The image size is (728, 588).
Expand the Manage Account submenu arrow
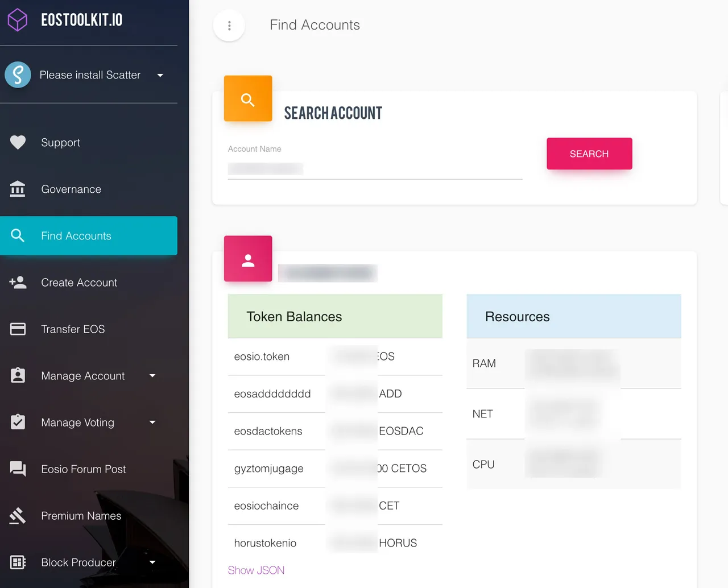[x=152, y=375]
